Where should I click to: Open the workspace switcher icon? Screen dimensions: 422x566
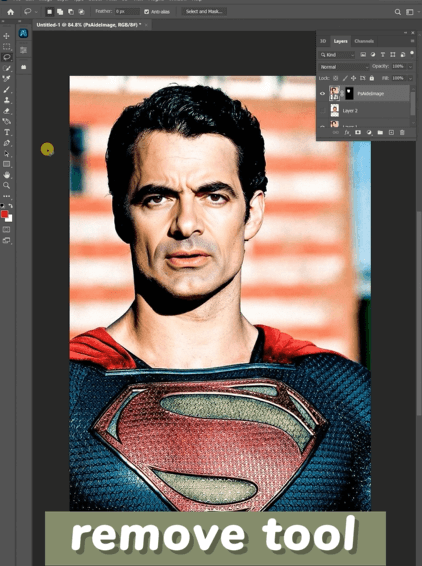tap(410, 12)
